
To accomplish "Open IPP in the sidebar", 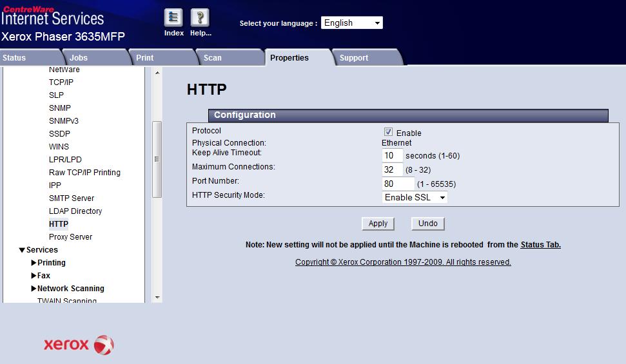I will pyautogui.click(x=55, y=185).
